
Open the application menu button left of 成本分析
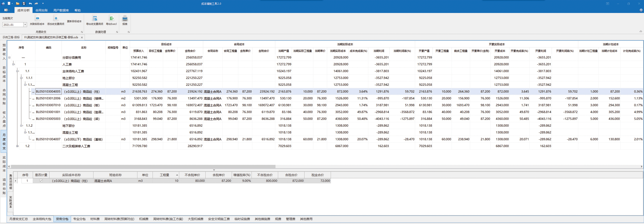tap(7, 10)
